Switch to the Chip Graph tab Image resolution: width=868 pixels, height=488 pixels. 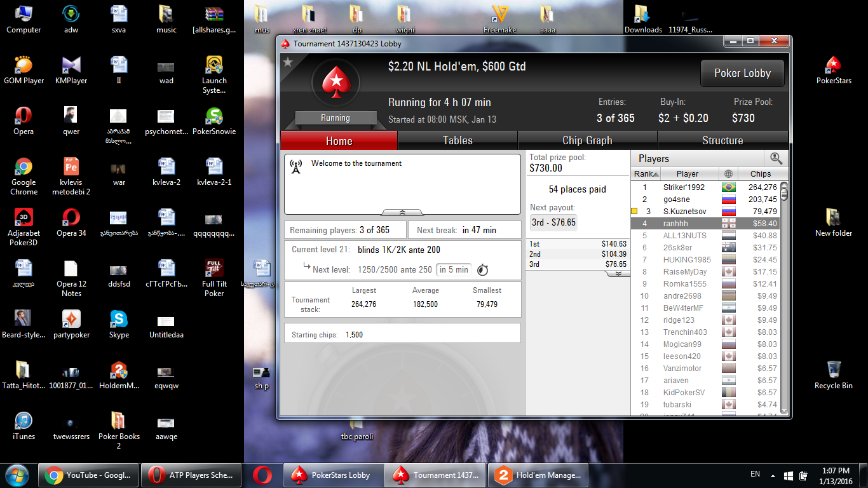(x=587, y=140)
